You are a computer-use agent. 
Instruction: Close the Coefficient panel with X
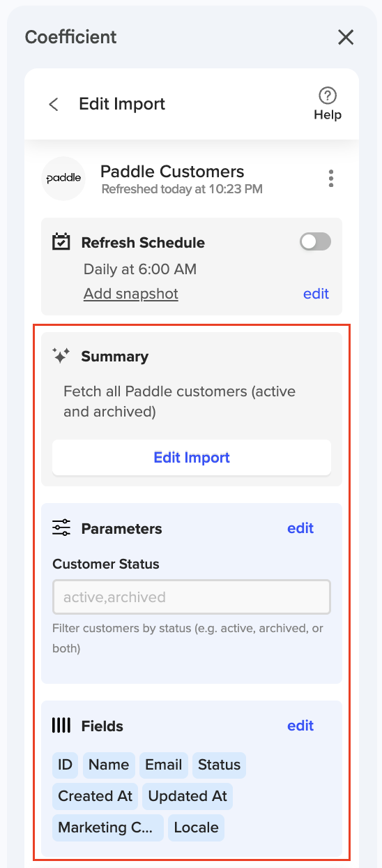click(346, 37)
